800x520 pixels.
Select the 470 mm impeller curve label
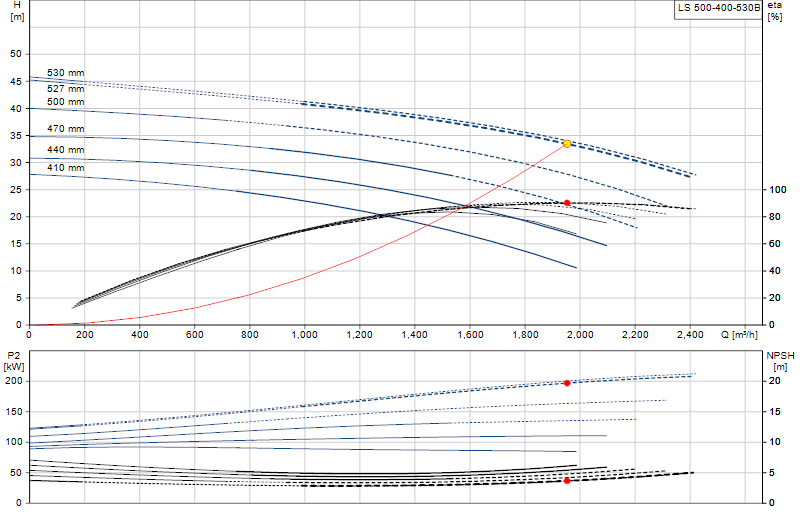65,129
